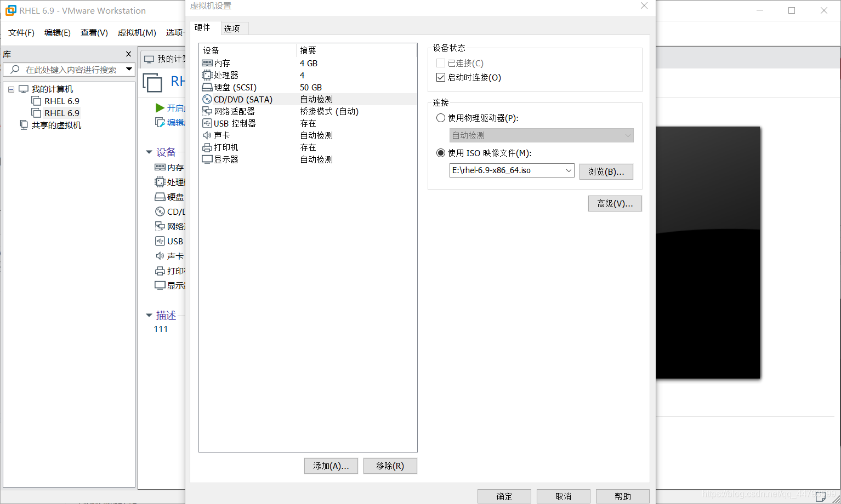Click the 浏览(B)... button
Screen dimensions: 841x504
click(x=606, y=171)
